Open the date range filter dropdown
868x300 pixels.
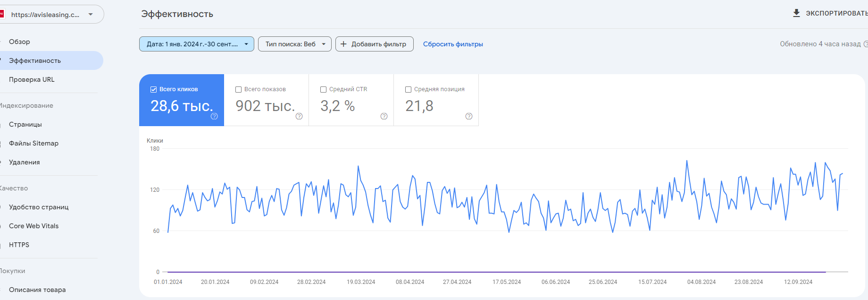pos(196,44)
